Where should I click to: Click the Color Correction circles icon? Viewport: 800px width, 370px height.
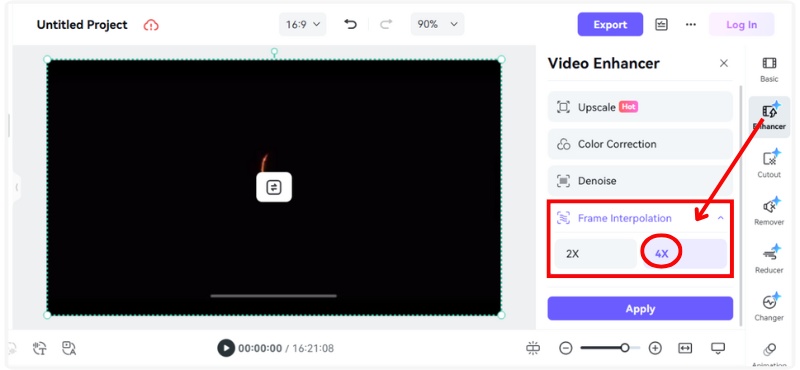[x=563, y=144]
